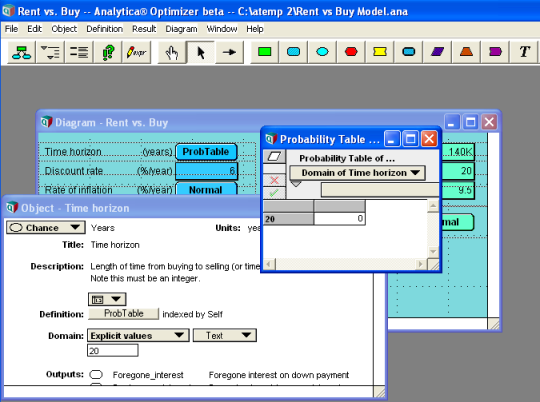Pick the cyan oval chance node

tap(322, 52)
